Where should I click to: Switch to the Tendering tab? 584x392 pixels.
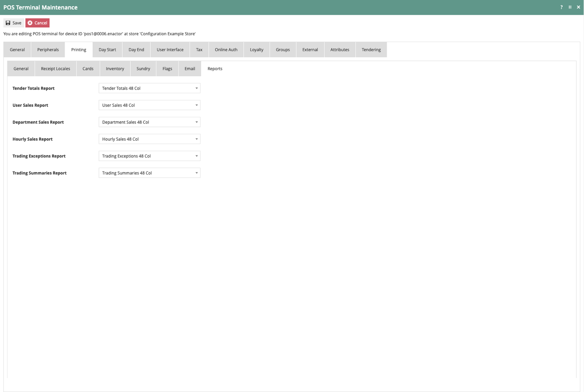pyautogui.click(x=371, y=50)
